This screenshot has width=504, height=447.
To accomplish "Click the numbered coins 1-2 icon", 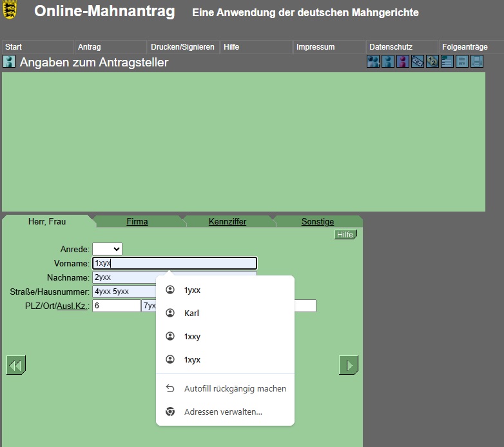I will (x=432, y=62).
